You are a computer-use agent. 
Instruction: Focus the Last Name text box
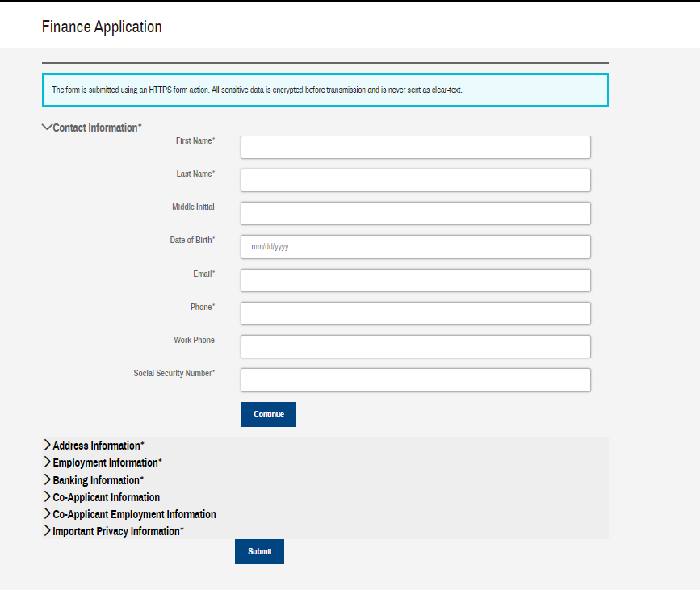416,180
